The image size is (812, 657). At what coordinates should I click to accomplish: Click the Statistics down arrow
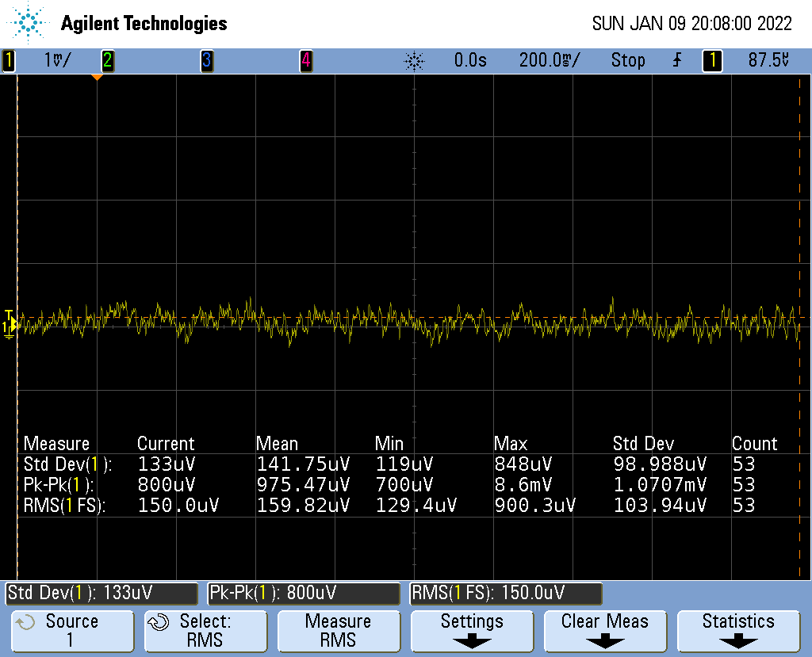738,642
